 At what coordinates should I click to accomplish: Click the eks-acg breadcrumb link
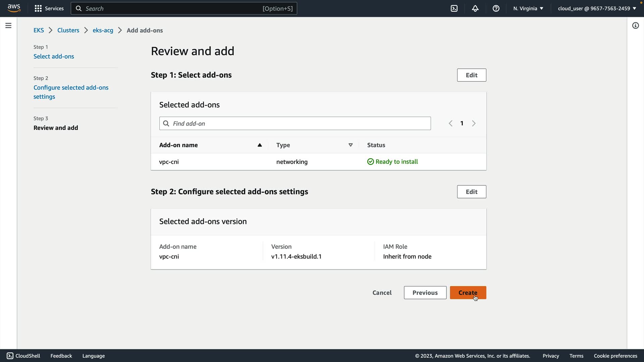tap(103, 30)
